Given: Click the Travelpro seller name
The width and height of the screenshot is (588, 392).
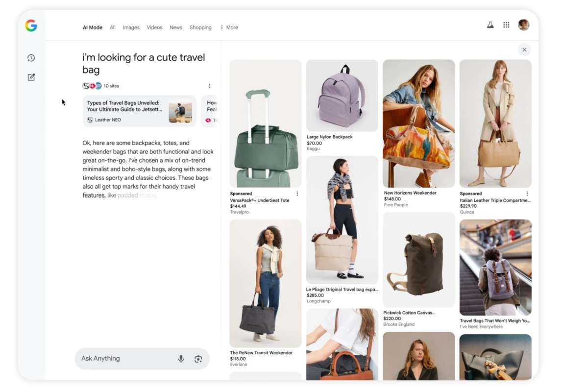Looking at the screenshot, I should tap(240, 212).
